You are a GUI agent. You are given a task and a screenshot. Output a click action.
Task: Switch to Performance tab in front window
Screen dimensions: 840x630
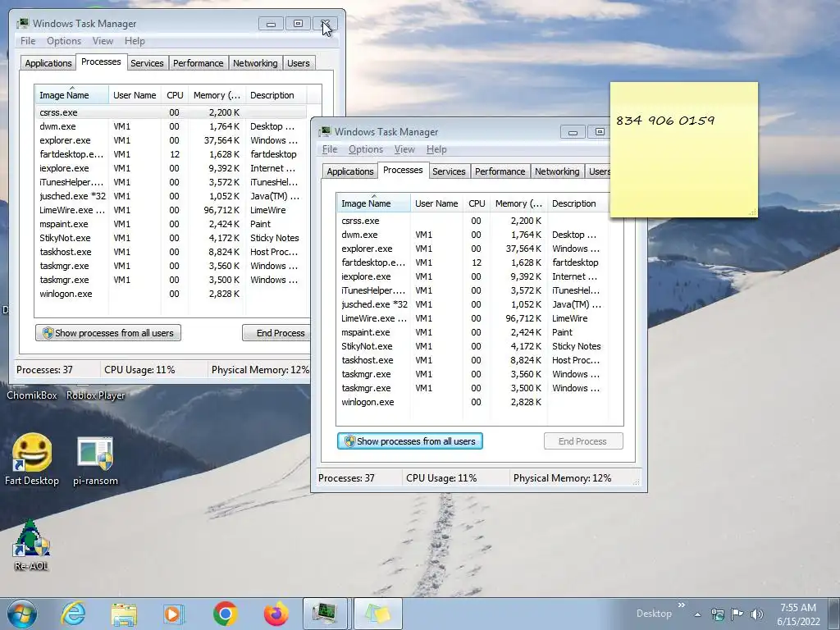[500, 171]
